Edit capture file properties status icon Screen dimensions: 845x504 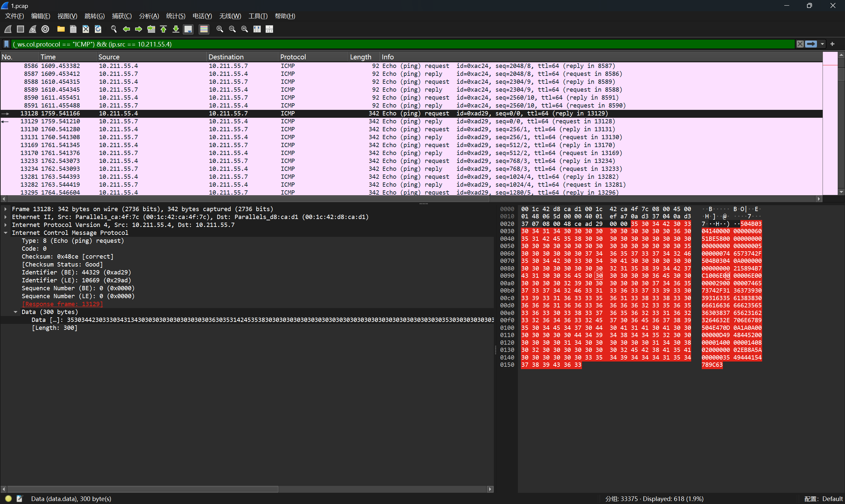tap(19, 499)
